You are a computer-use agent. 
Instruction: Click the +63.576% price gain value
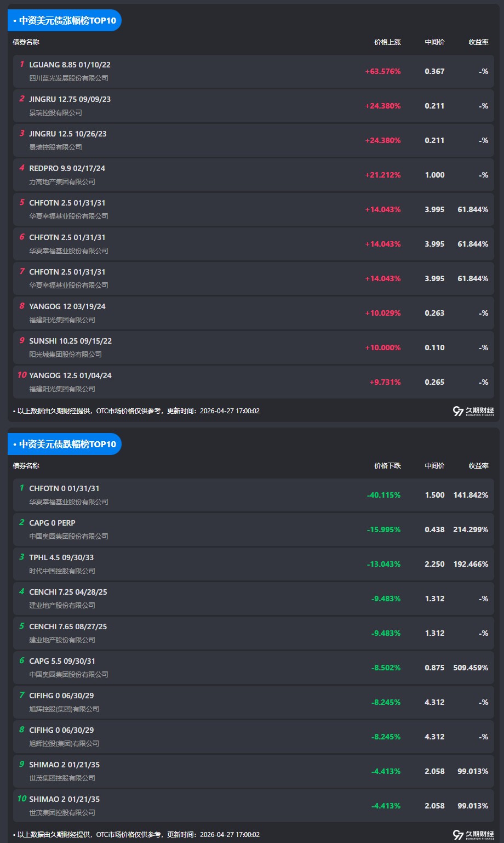(x=382, y=71)
